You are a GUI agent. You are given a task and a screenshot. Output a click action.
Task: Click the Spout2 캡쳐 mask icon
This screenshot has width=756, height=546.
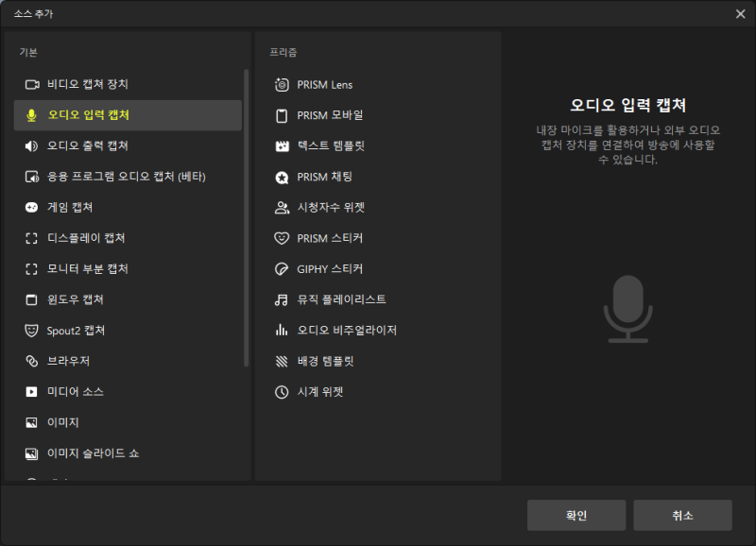32,331
